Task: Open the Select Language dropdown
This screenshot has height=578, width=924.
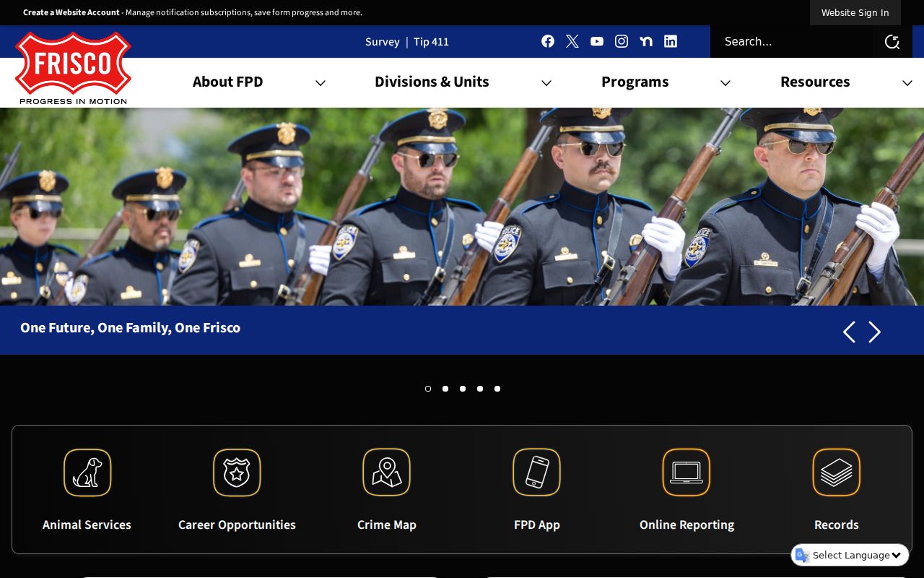Action: (x=850, y=555)
